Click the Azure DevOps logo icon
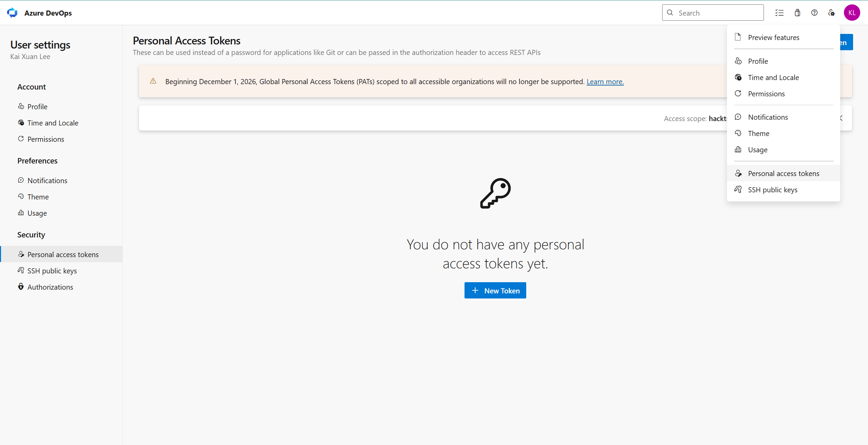 tap(12, 13)
